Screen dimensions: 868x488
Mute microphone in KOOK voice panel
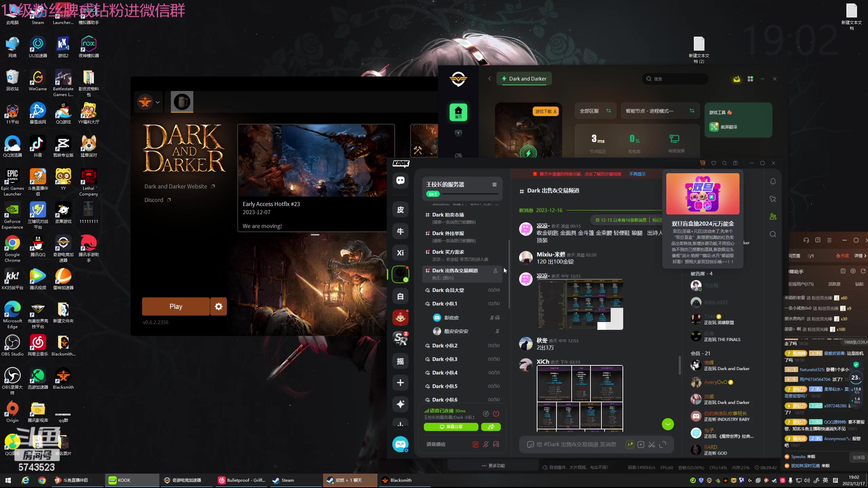[486, 444]
